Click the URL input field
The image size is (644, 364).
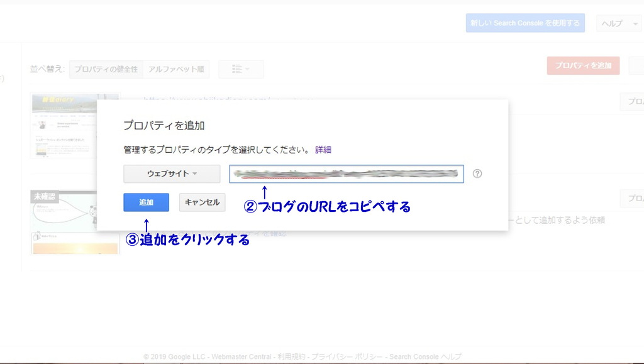347,174
